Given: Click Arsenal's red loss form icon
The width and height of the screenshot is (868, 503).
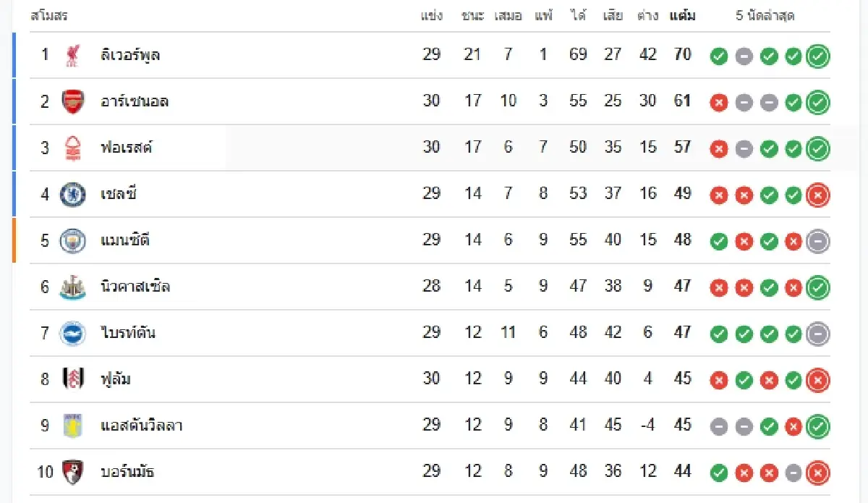Looking at the screenshot, I should [718, 102].
